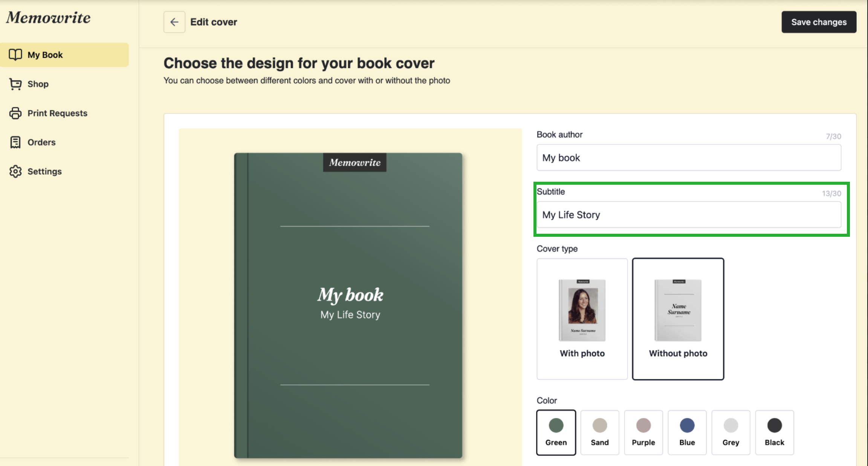Choose the Green cover color
The width and height of the screenshot is (868, 466).
click(556, 432)
